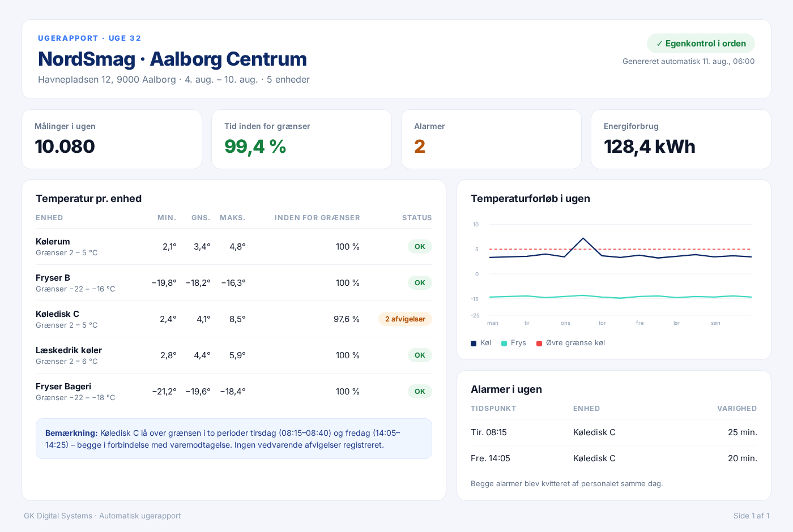793x532 pixels.
Task: Click the Grænser −22 – −16 °C label
Action: pyautogui.click(x=75, y=289)
